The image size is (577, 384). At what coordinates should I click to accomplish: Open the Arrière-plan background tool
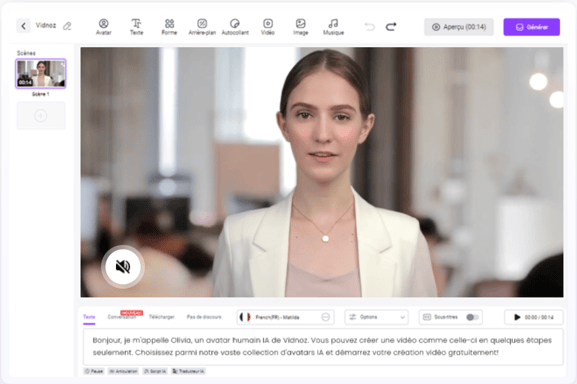[202, 27]
